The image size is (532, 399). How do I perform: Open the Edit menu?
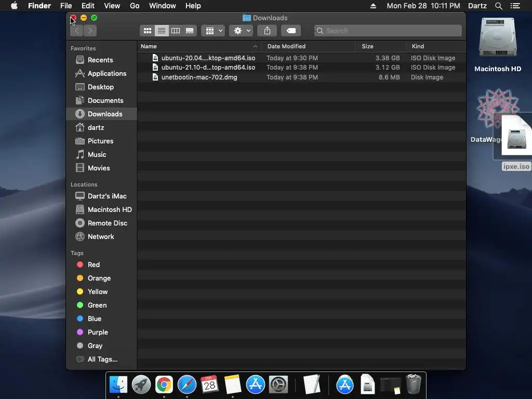click(88, 6)
